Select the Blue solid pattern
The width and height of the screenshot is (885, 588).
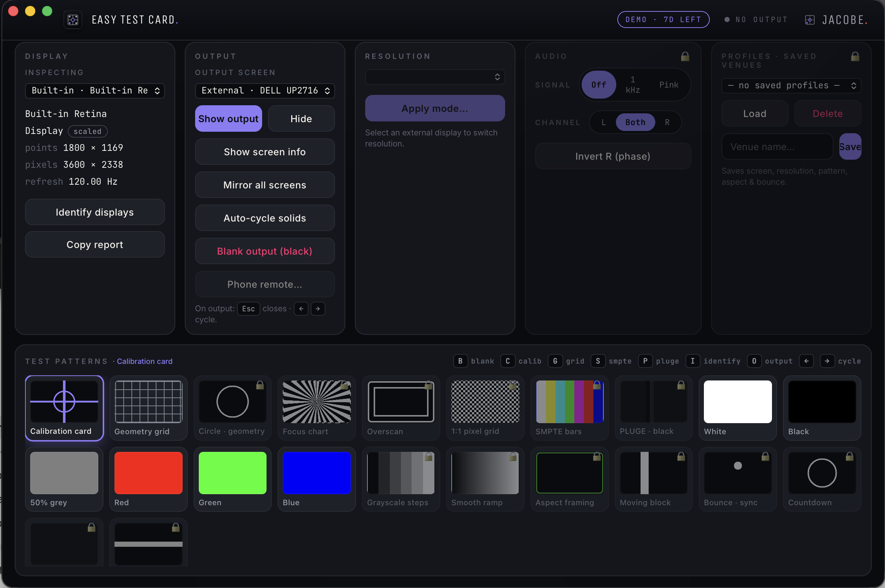coord(317,479)
